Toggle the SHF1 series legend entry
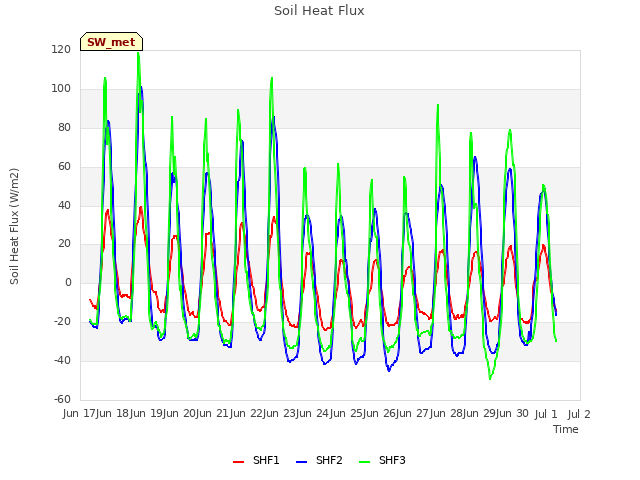The width and height of the screenshot is (640, 480). pos(256,460)
